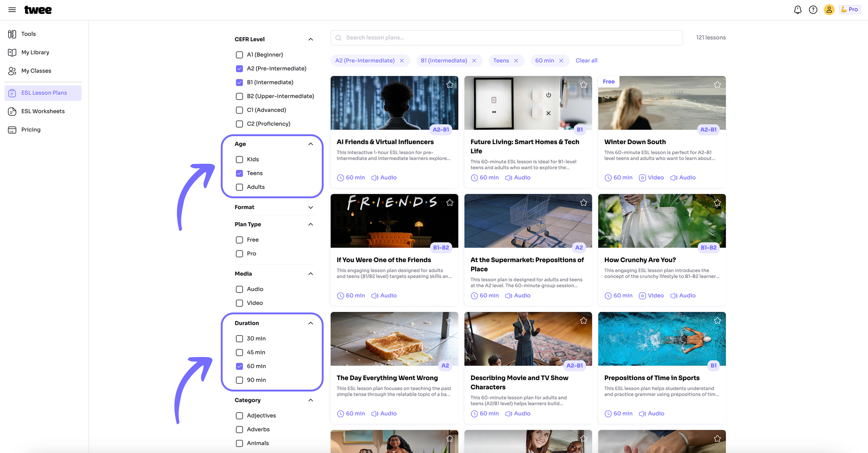This screenshot has width=868, height=453.
Task: Open the user profile avatar
Action: [x=829, y=10]
